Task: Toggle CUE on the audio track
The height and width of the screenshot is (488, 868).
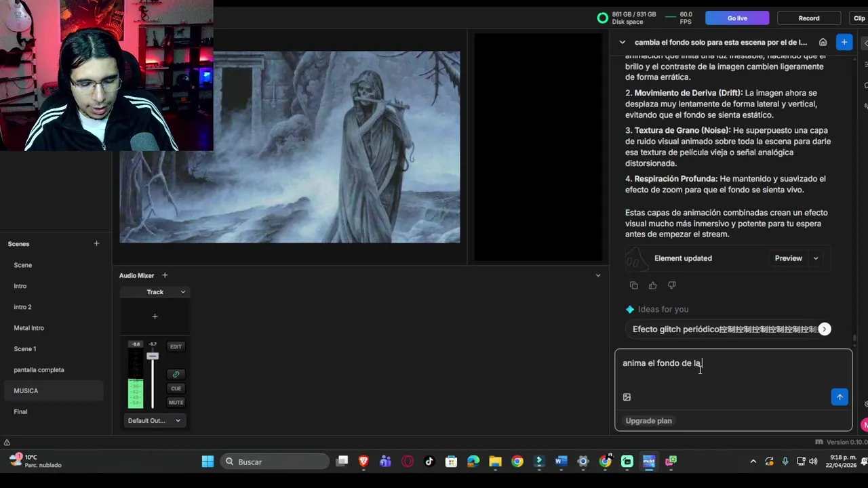Action: tap(176, 388)
